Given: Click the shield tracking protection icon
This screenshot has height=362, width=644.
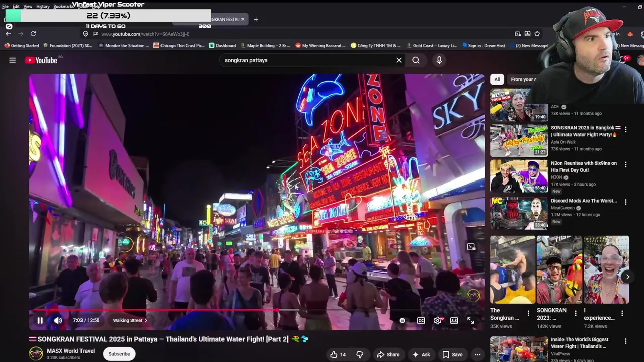Looking at the screenshot, I should pyautogui.click(x=86, y=34).
